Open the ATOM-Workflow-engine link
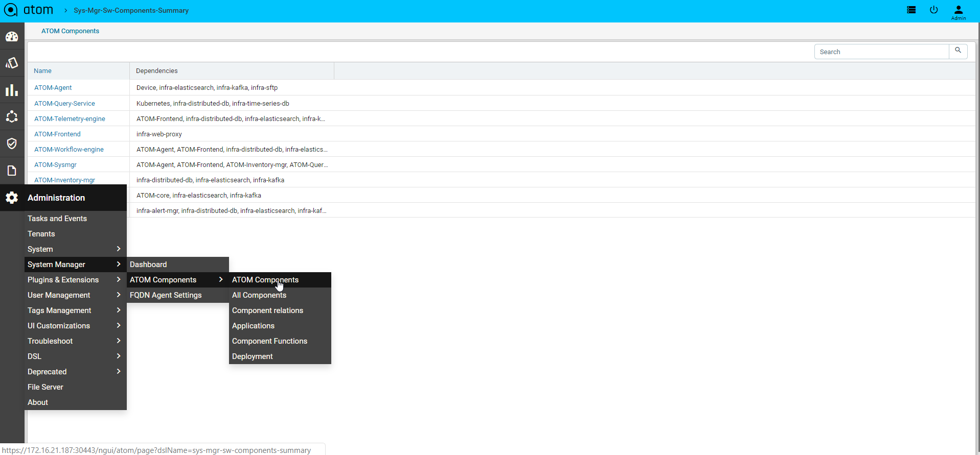980x455 pixels. point(69,150)
